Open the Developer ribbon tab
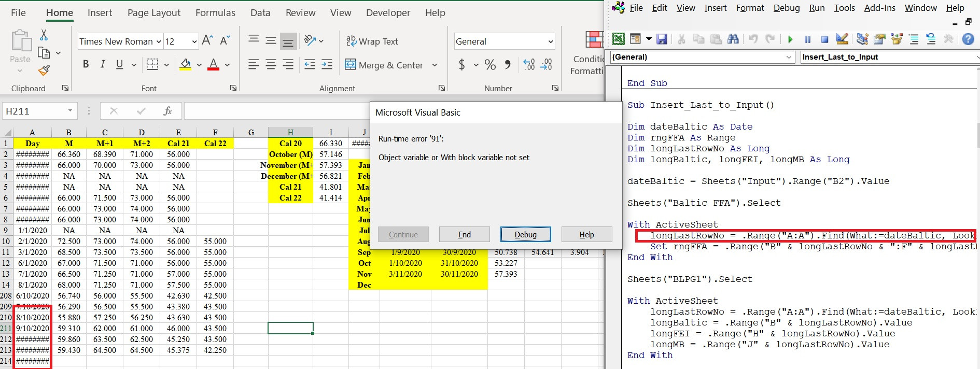The width and height of the screenshot is (980, 369). (388, 13)
